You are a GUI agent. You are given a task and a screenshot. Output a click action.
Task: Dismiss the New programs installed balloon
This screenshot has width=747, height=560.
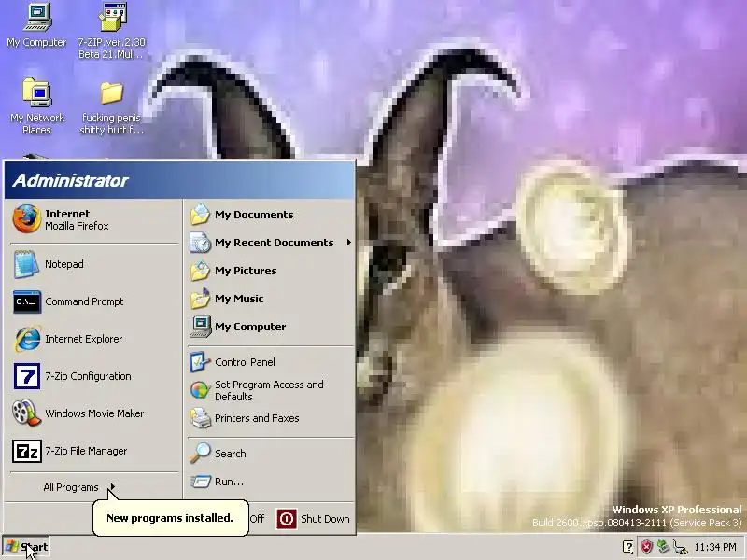tap(170, 518)
